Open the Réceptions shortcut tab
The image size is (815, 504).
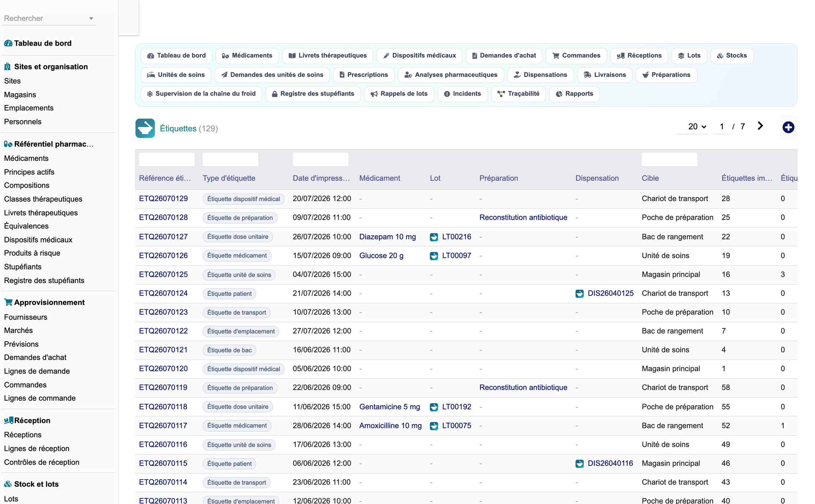coord(639,56)
